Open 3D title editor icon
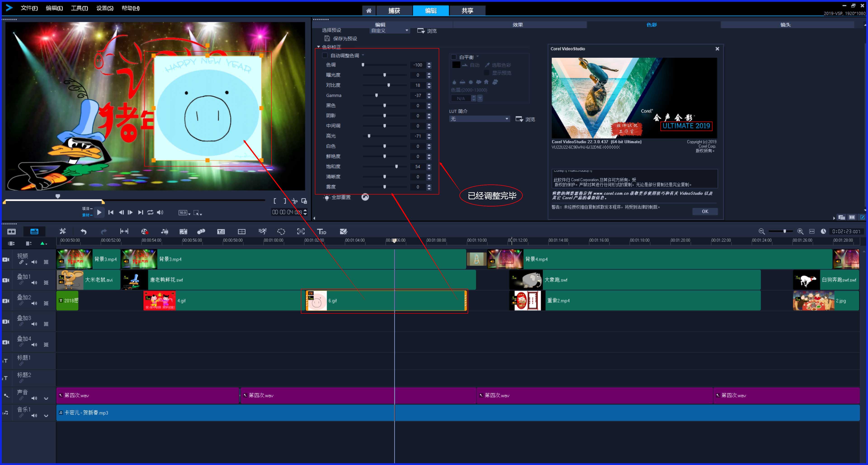Viewport: 868px width, 465px height. coord(321,232)
